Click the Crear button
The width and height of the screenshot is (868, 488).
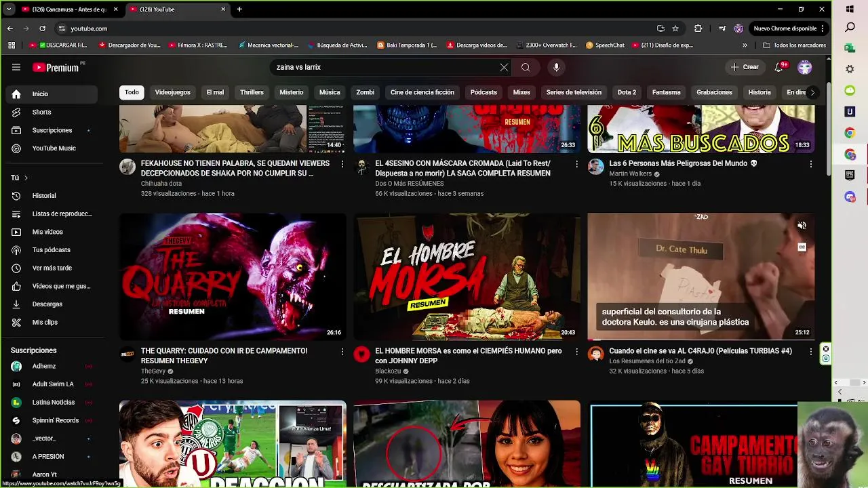coord(745,67)
